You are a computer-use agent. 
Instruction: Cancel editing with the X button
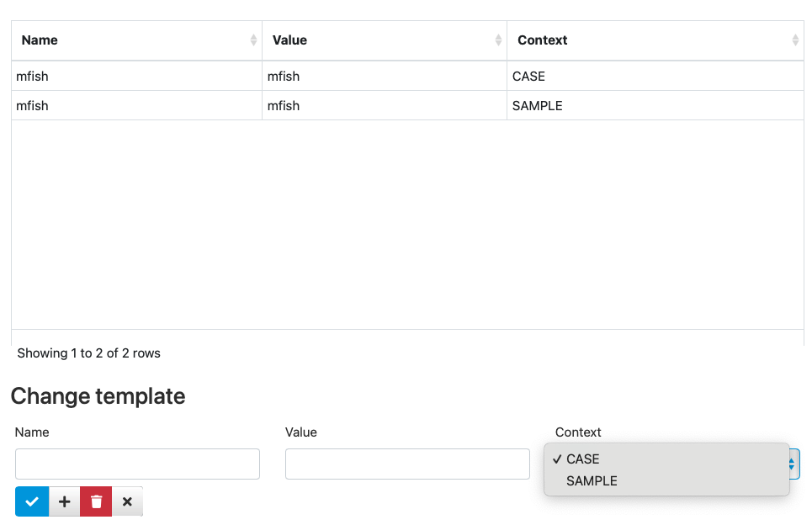tap(127, 501)
